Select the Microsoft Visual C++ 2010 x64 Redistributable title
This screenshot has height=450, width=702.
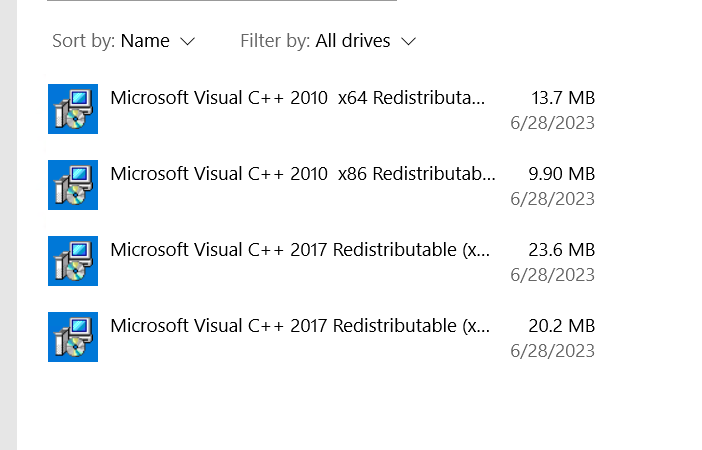[298, 98]
